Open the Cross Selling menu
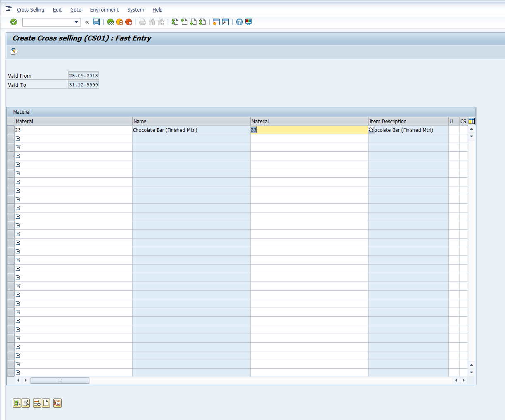 coord(31,10)
